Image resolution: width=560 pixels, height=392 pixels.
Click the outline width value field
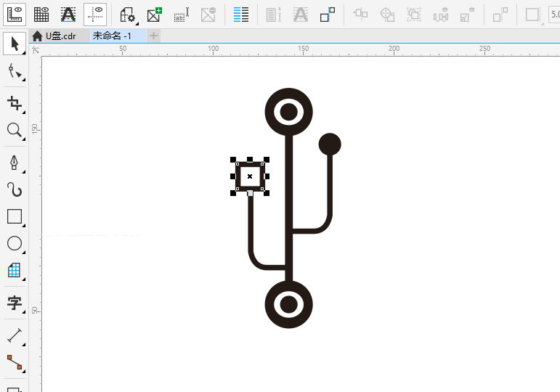(x=554, y=15)
